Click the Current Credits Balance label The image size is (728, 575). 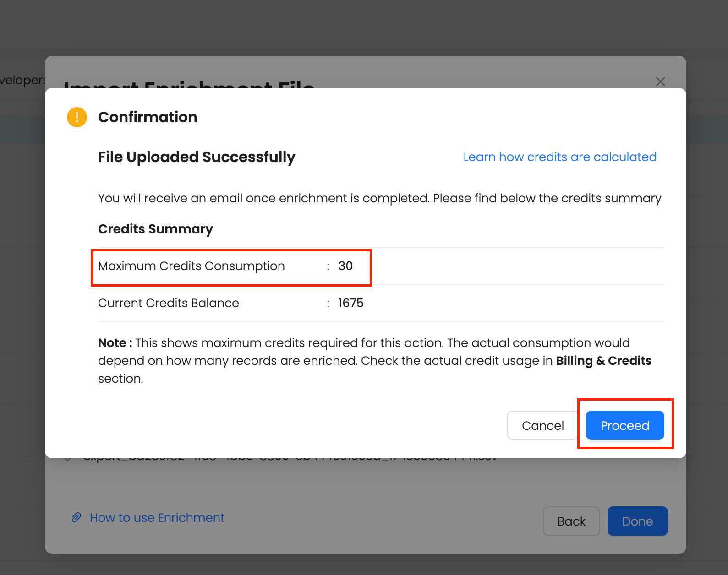169,303
